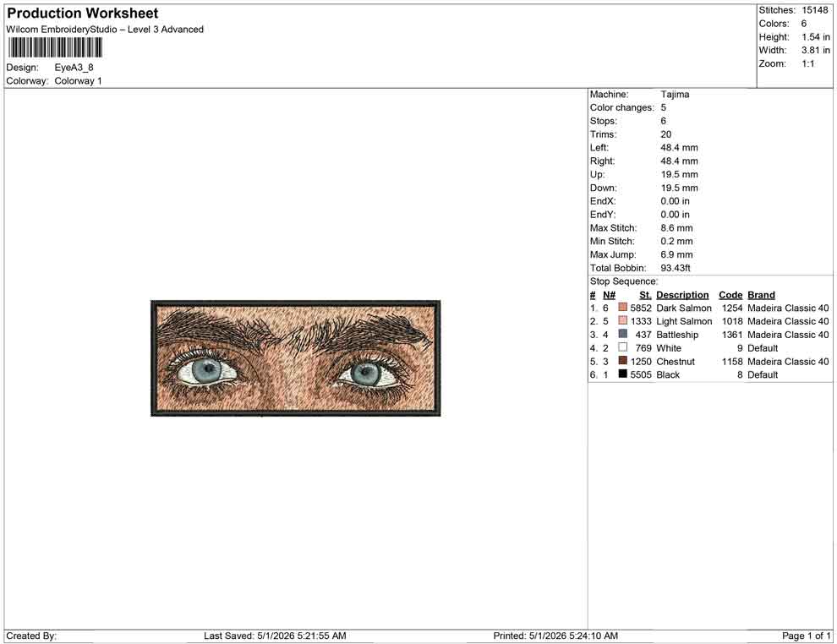Click the Machine value Tajima

675,94
